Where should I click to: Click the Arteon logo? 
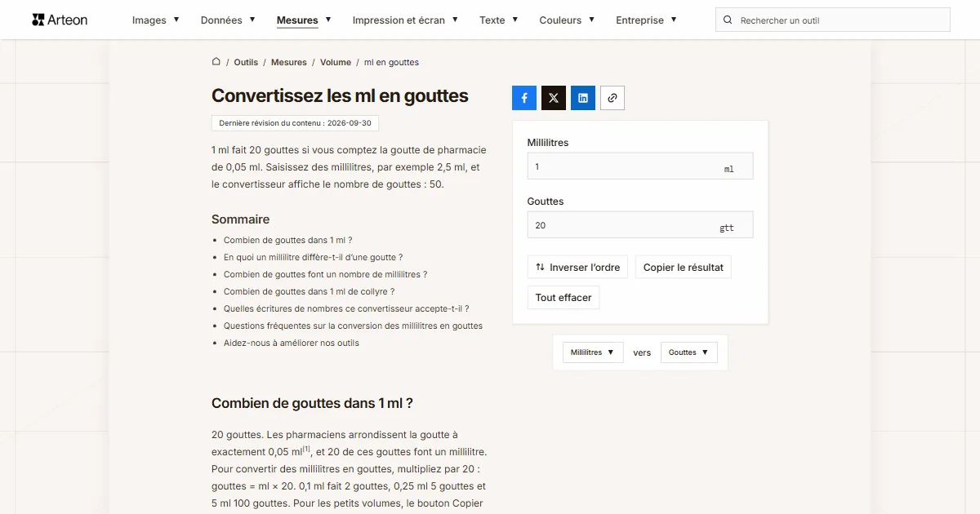[60, 20]
